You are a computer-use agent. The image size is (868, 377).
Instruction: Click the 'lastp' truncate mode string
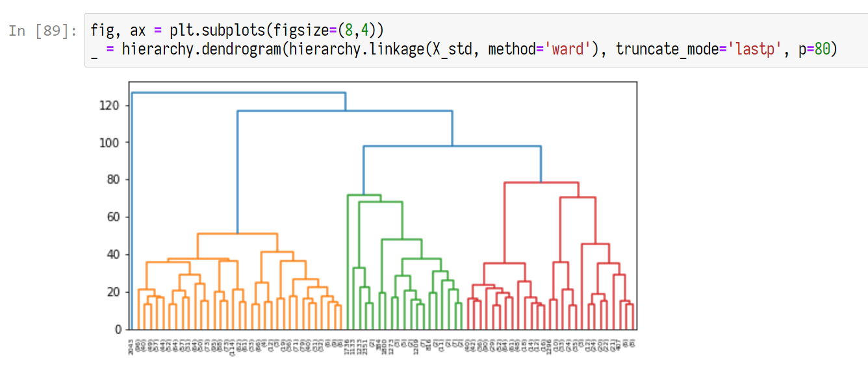tap(757, 49)
